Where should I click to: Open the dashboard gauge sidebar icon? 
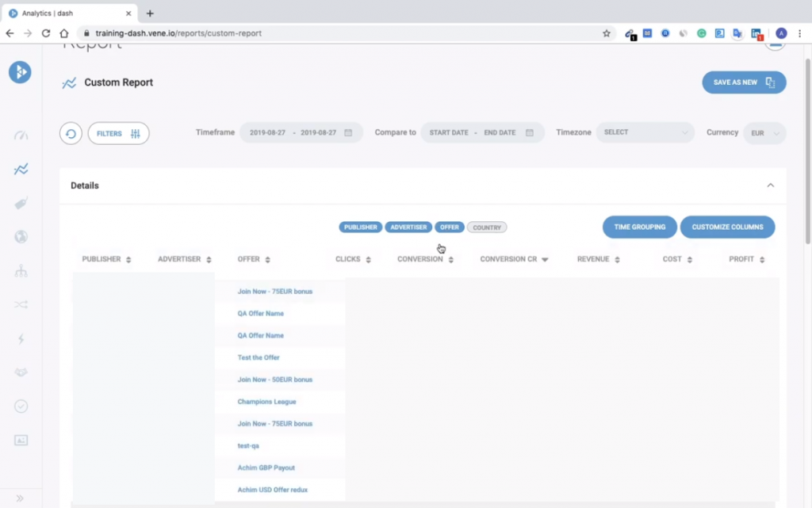[x=21, y=136]
